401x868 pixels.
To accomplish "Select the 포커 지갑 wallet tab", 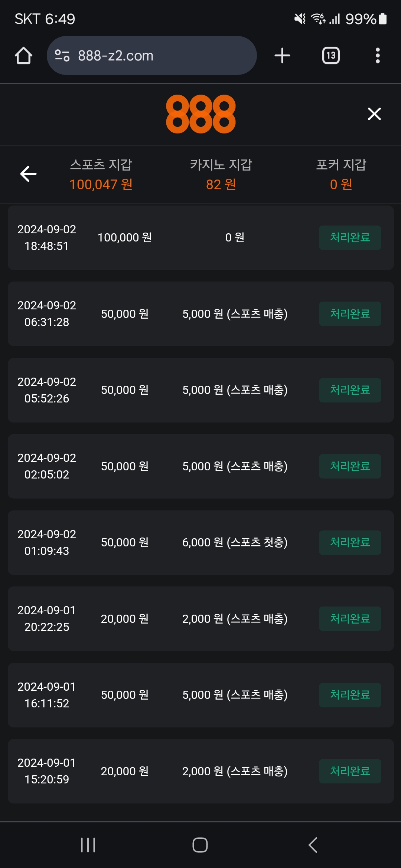I will (341, 174).
